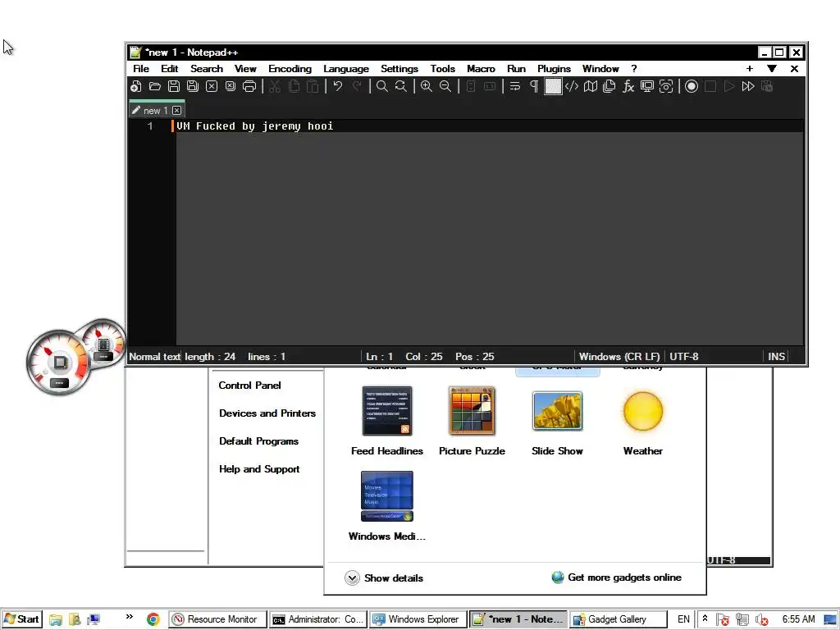Click the New file toolbar icon
840x630 pixels.
click(x=136, y=86)
